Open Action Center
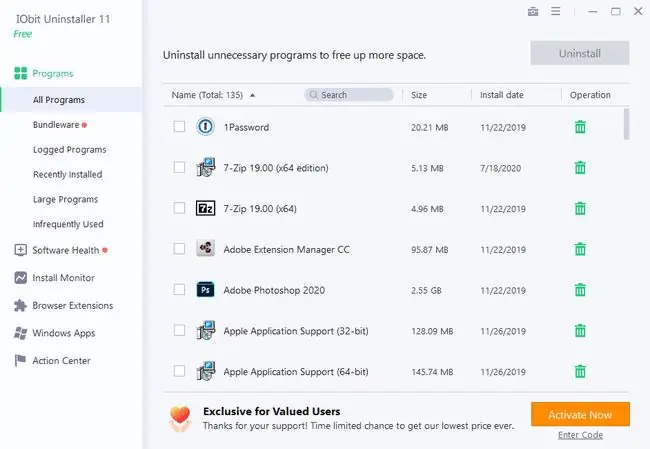This screenshot has height=449, width=650. tap(61, 361)
